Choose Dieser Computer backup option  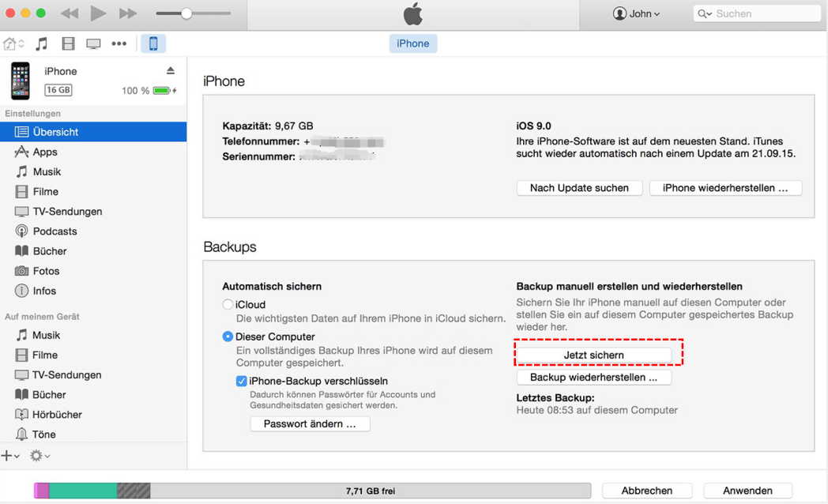[x=228, y=337]
